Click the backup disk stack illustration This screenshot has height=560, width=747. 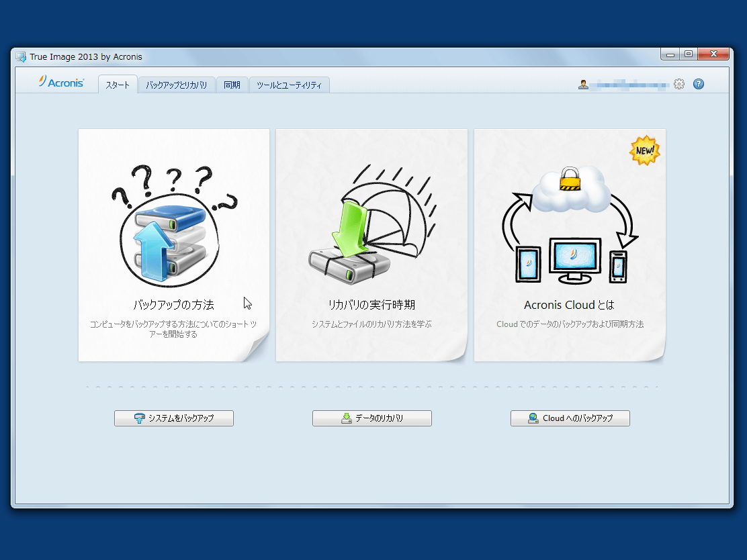tap(173, 226)
